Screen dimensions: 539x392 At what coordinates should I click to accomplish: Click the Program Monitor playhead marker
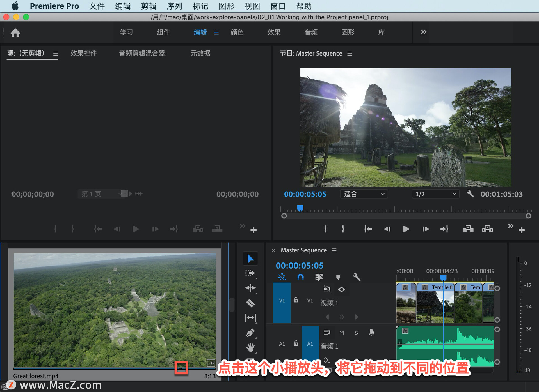300,208
